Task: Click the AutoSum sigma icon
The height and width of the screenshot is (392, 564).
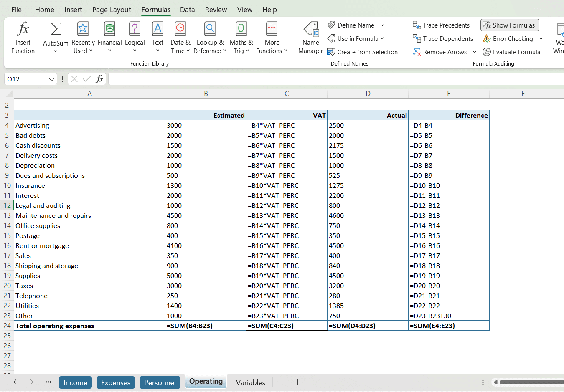Action: point(56,30)
